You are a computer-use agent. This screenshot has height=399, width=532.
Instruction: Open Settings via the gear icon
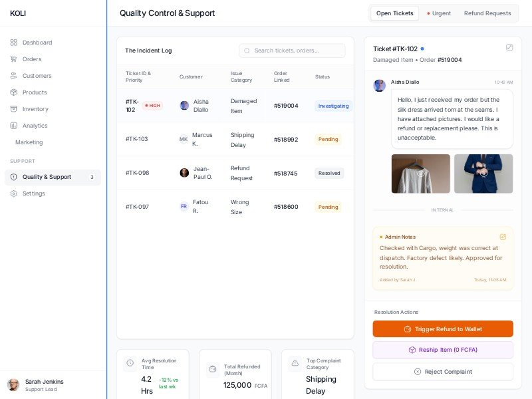14,194
